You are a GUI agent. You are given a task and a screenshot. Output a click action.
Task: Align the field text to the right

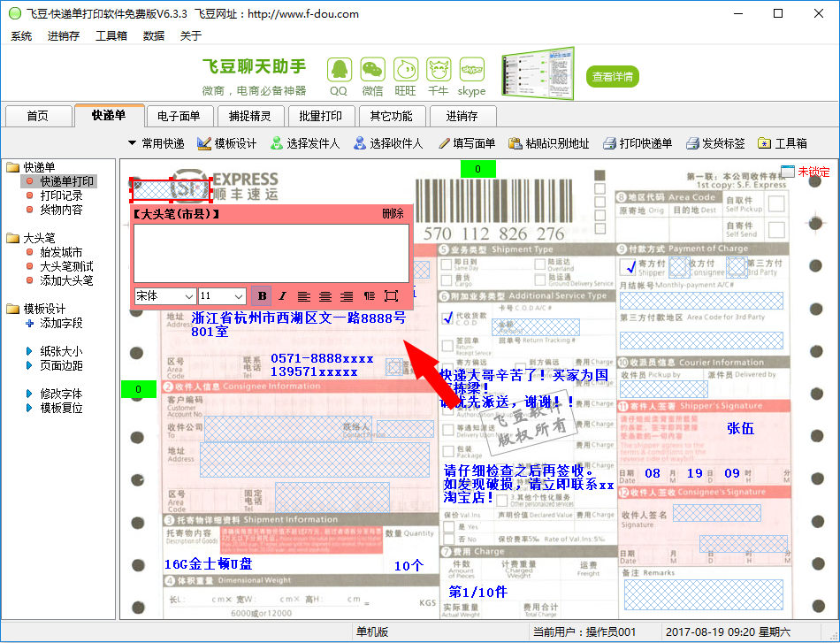click(347, 295)
